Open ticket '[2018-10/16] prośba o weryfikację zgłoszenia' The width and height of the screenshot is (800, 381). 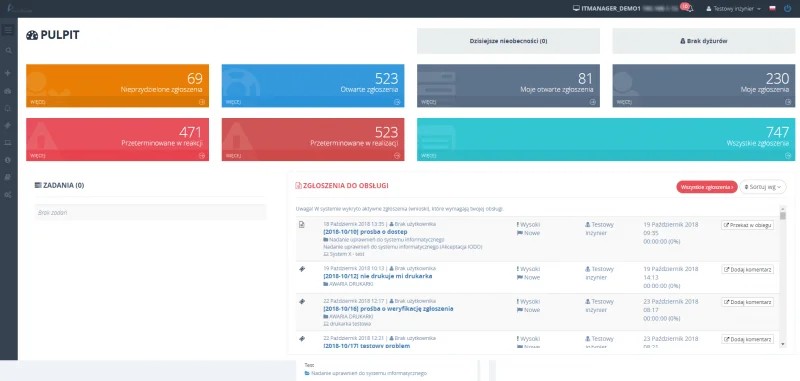point(388,309)
